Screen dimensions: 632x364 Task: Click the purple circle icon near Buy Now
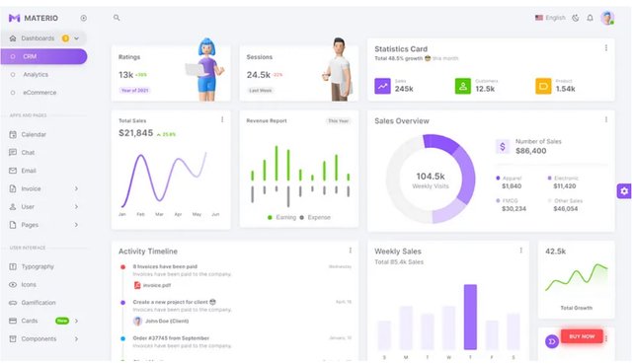(552, 341)
